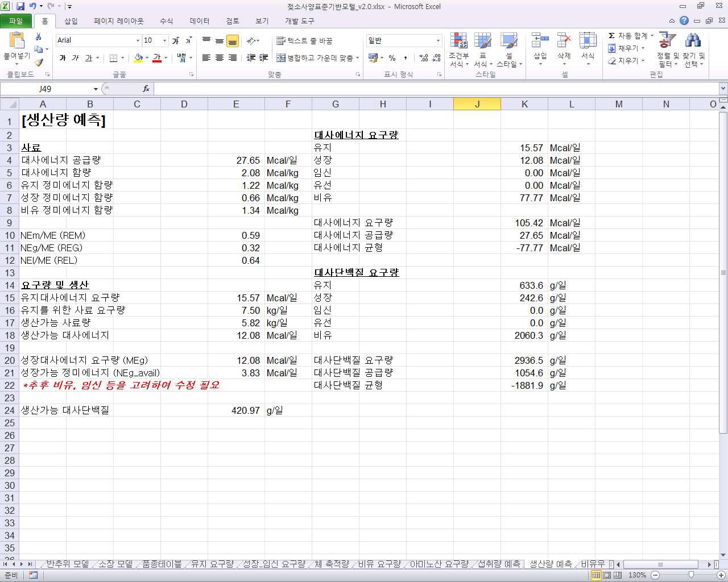Expand the AutoSum (자동 합계) dropdown arrow
728x582 pixels.
(652, 36)
